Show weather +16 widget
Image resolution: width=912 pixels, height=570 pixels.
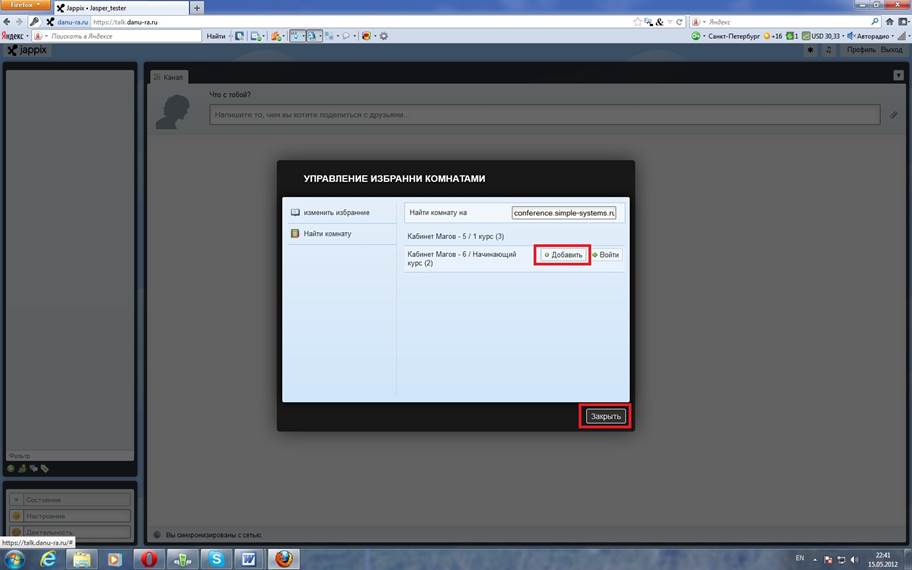(x=773, y=36)
